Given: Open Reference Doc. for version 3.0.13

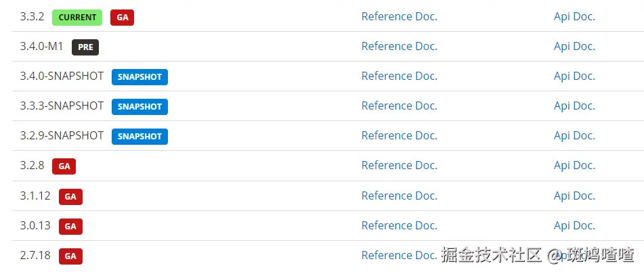Looking at the screenshot, I should [399, 225].
